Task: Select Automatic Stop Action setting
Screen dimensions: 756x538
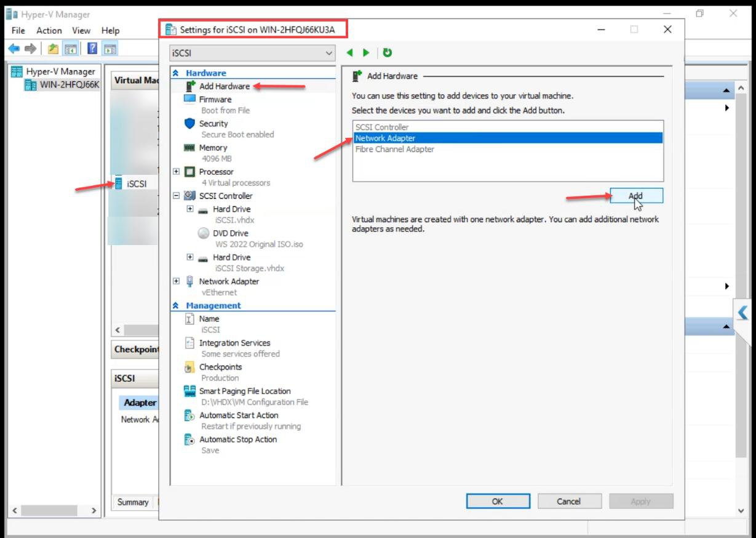Action: point(238,440)
